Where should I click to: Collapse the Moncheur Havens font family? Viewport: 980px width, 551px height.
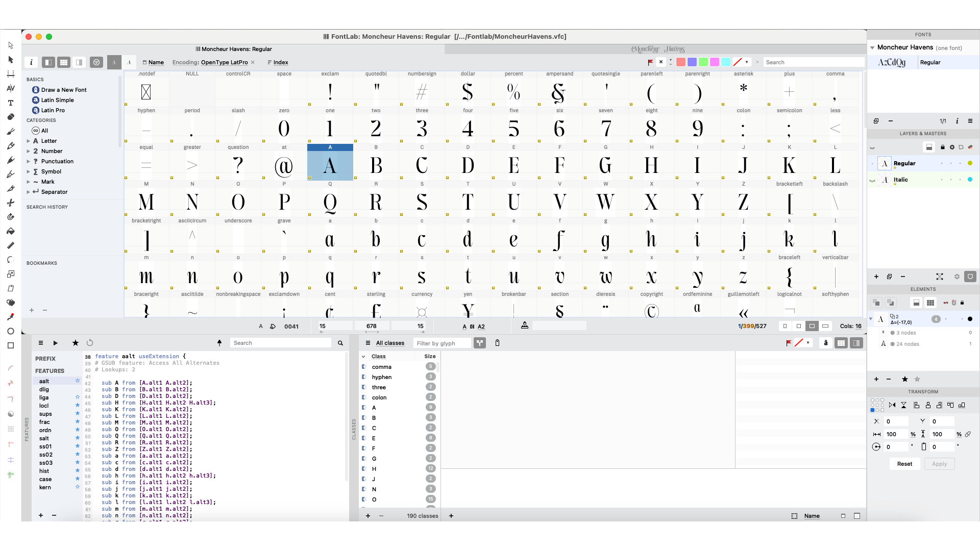[872, 47]
